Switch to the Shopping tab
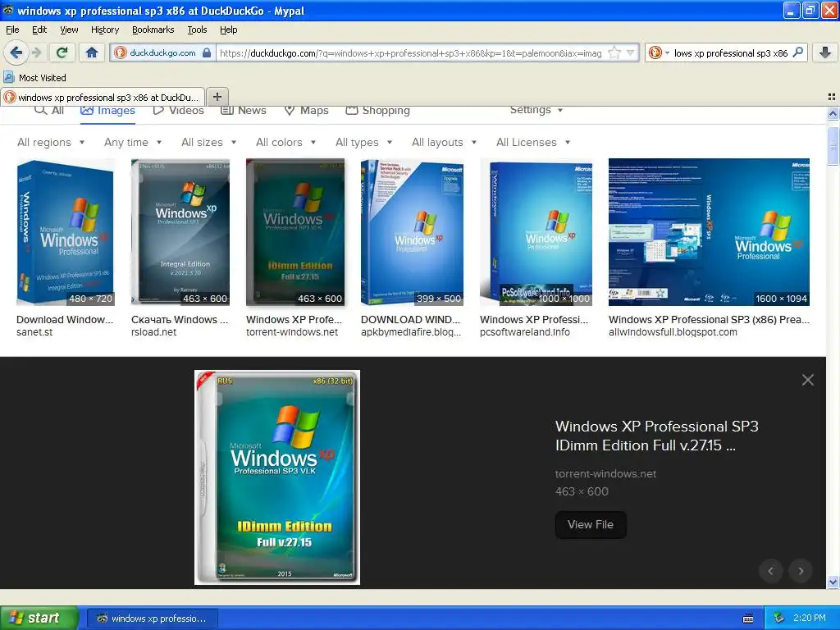840x630 pixels. (377, 111)
